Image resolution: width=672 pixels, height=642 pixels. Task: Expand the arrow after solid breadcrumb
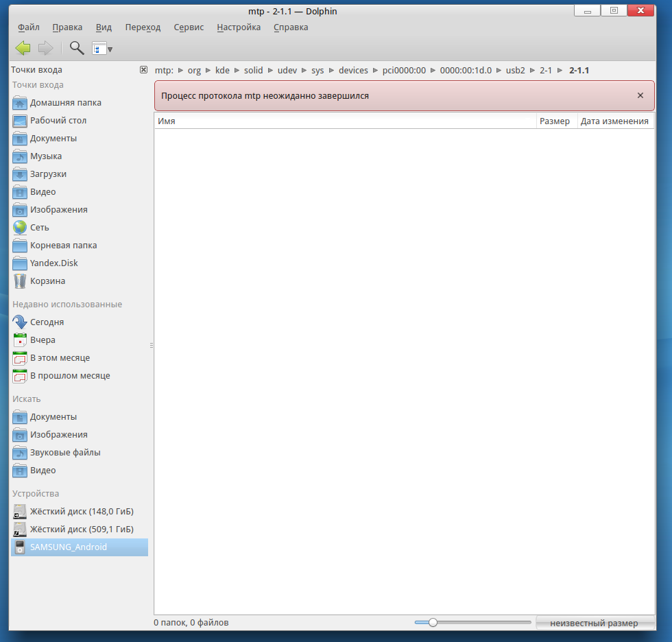coord(270,70)
